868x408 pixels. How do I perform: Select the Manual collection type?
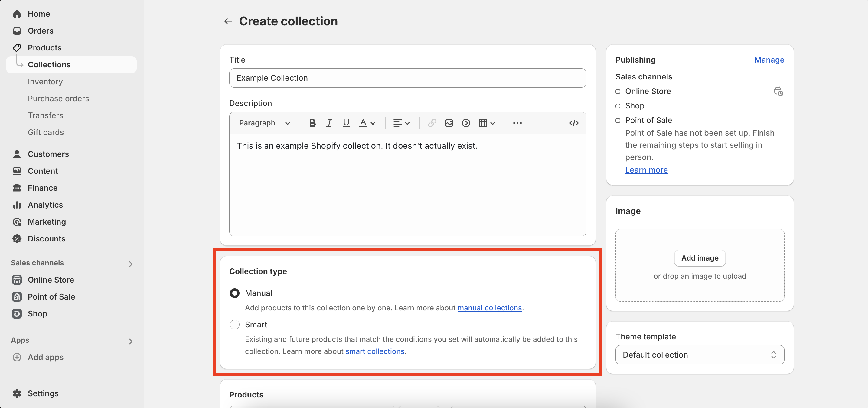tap(234, 293)
